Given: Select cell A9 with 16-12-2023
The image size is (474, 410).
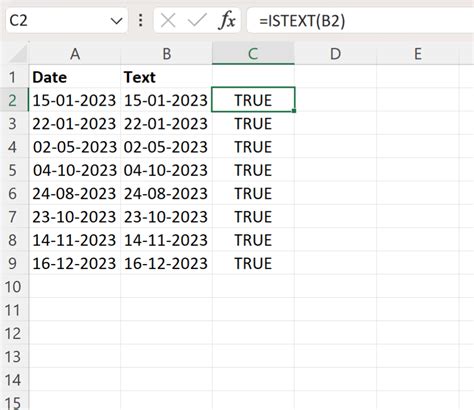Looking at the screenshot, I should pos(75,263).
